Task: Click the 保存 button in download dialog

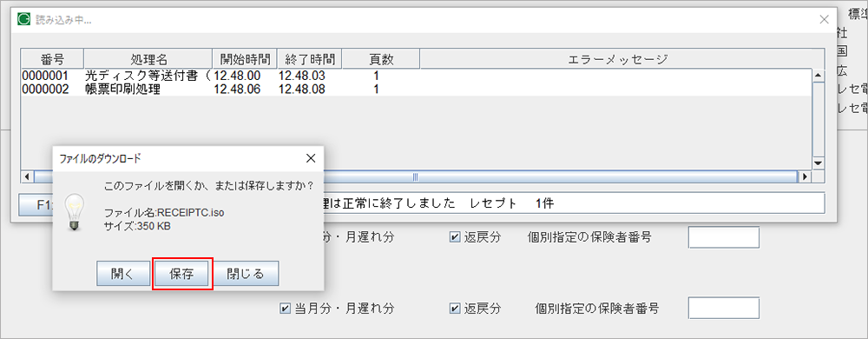Action: tap(182, 274)
